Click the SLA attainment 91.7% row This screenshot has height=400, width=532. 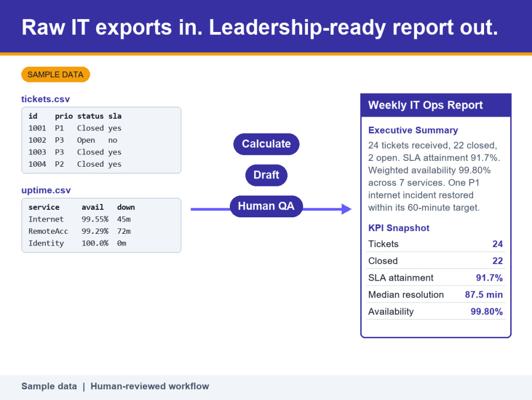coord(436,277)
